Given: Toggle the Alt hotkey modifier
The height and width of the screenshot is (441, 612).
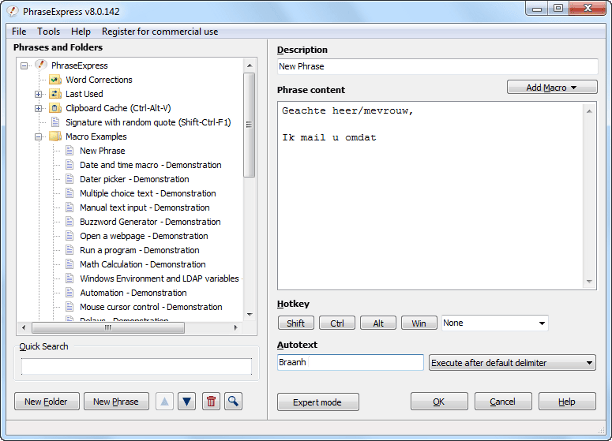Looking at the screenshot, I should point(378,323).
